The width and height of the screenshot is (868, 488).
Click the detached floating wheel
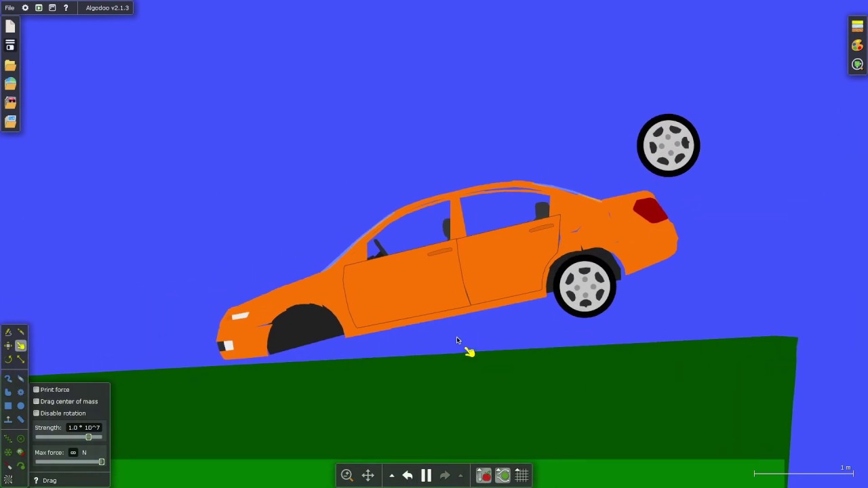pos(669,146)
